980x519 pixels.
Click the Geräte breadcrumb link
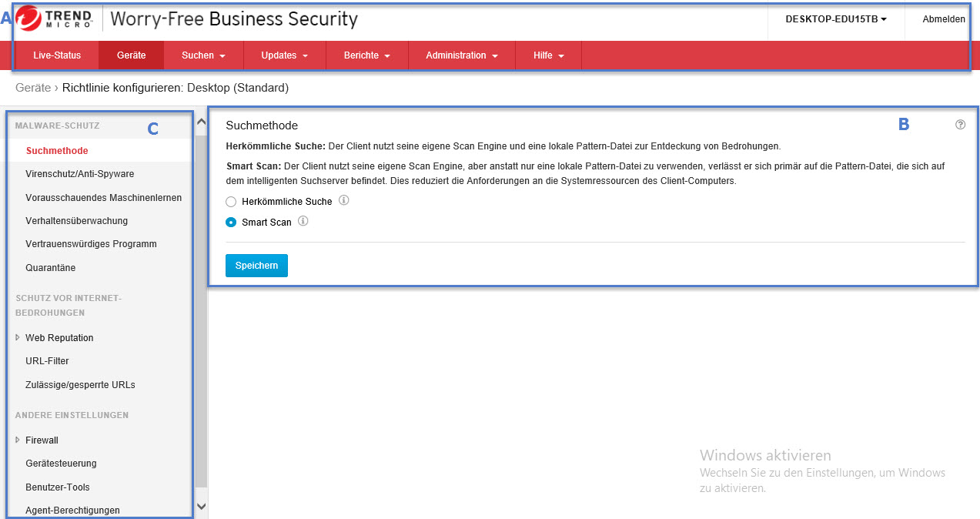[33, 88]
